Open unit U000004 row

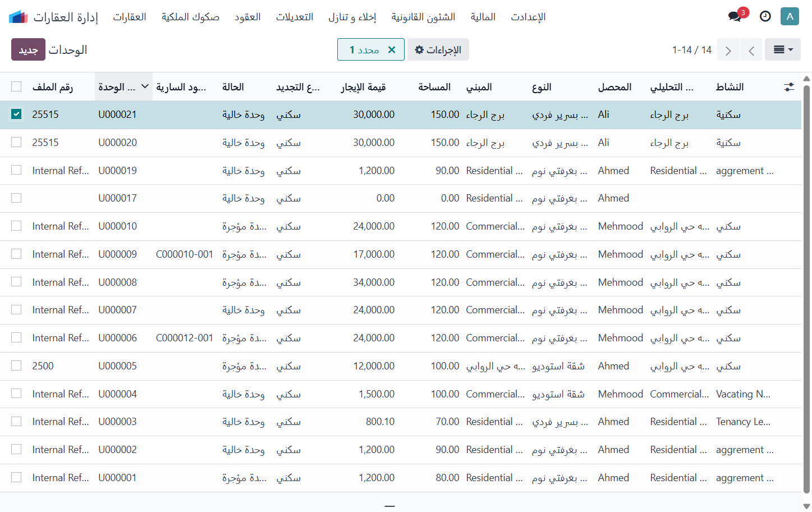click(x=401, y=394)
